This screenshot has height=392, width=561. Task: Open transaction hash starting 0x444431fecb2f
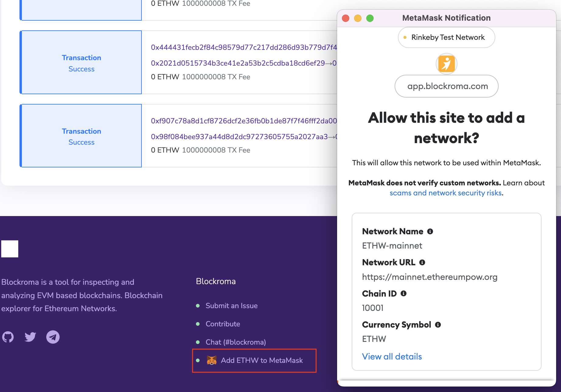tap(244, 47)
